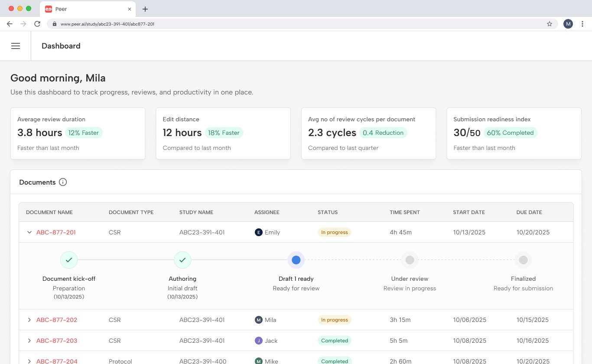592x364 pixels.
Task: Collapse the ABC-877-201 document row
Action: pos(29,232)
